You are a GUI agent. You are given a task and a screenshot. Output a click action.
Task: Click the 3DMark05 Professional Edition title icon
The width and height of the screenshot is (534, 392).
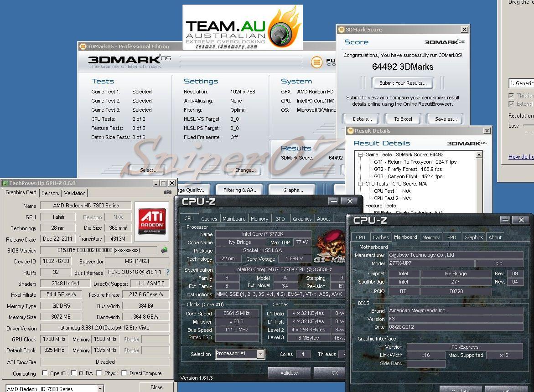[x=83, y=46]
